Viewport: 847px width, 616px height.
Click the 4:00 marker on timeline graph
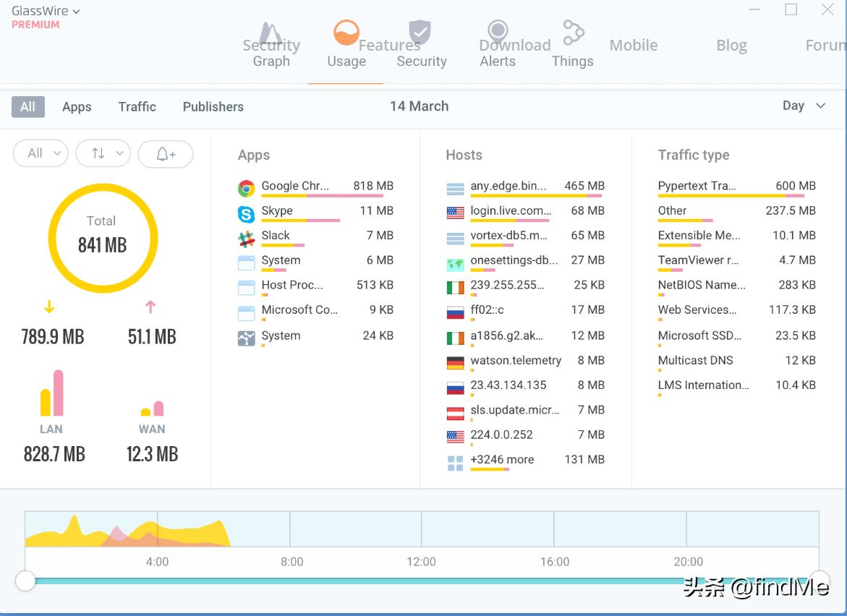[158, 561]
